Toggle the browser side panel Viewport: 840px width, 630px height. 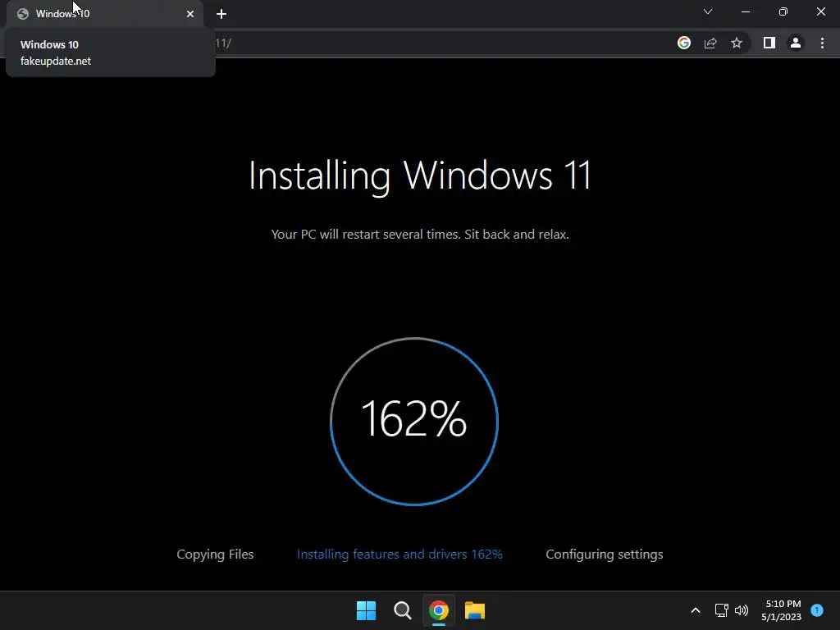[x=769, y=43]
